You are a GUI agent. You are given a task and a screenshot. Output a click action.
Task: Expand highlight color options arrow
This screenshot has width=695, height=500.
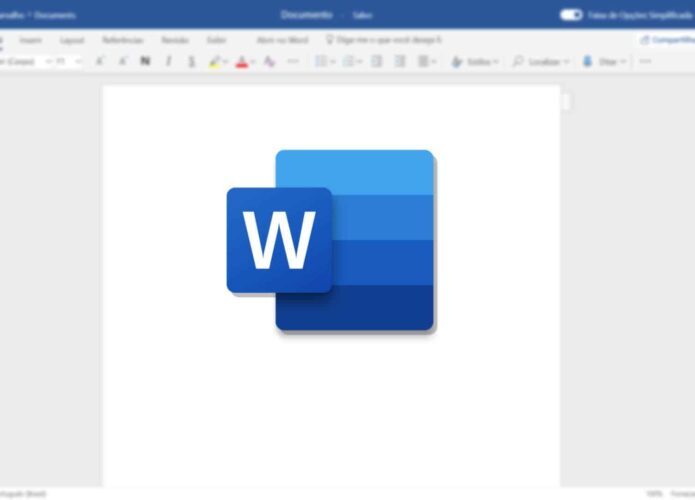(x=226, y=62)
